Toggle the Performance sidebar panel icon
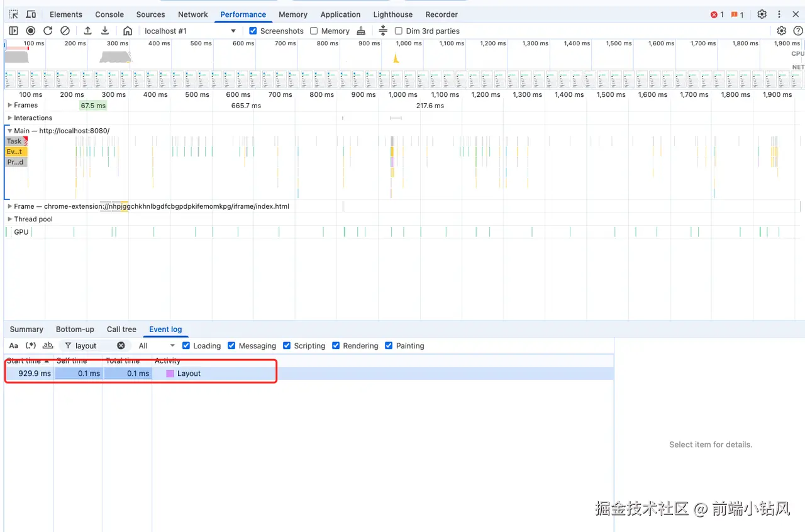This screenshot has width=805, height=532. pyautogui.click(x=14, y=31)
